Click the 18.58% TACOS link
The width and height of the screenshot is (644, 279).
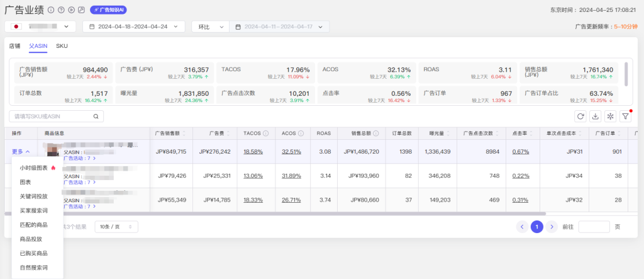[253, 151]
